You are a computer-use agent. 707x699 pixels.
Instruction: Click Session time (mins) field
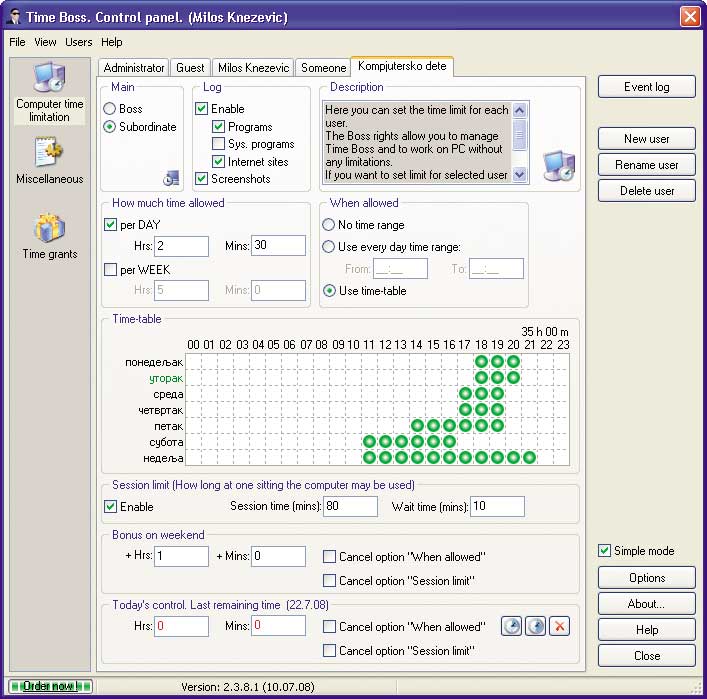350,506
